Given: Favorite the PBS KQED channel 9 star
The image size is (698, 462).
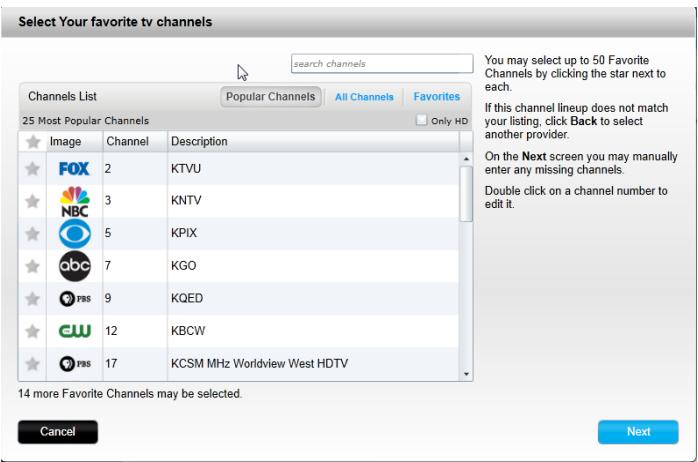Looking at the screenshot, I should coord(32,299).
